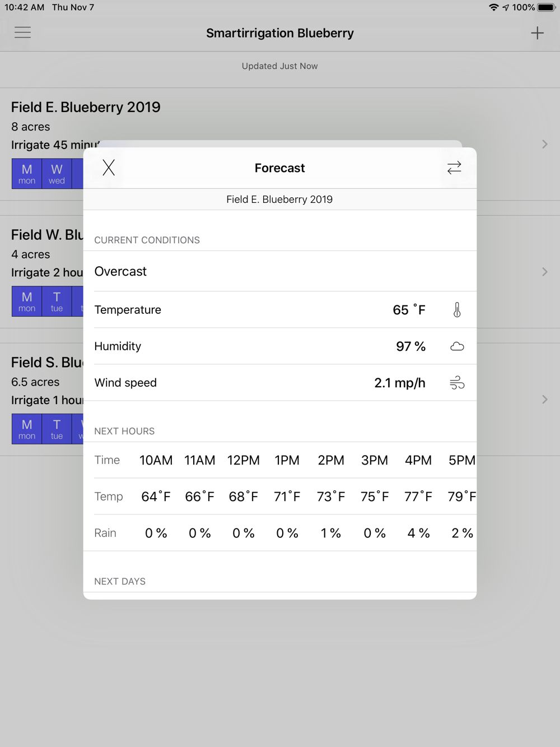560x747 pixels.
Task: Toggle Monday for Field E. Blueberry
Action: tap(27, 174)
